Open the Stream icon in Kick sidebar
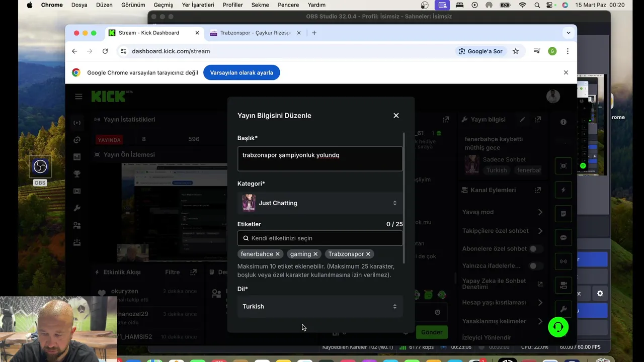The image size is (644, 362). pyautogui.click(x=77, y=123)
